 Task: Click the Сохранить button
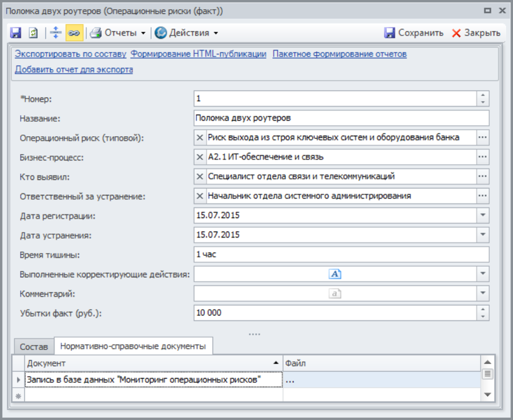pos(414,33)
